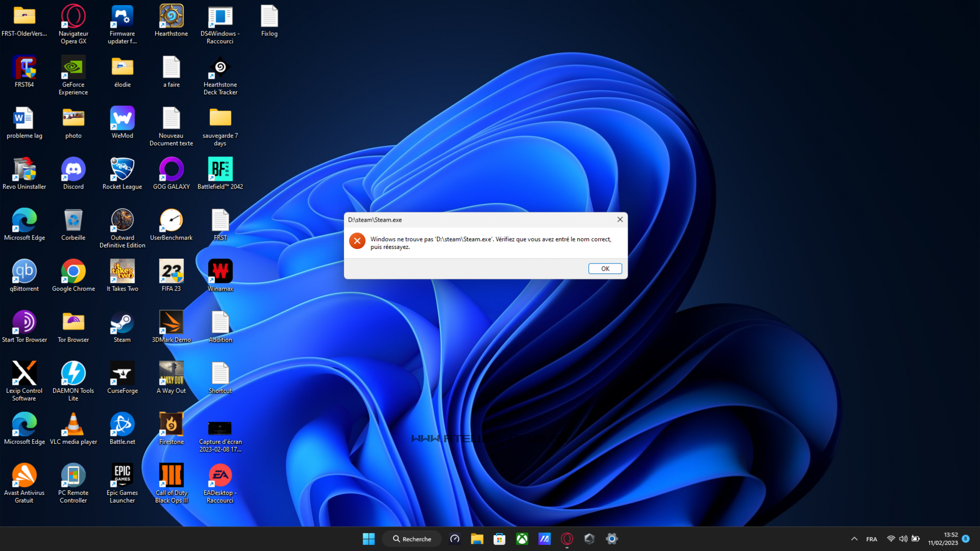Close the Steam.exe error dialog

click(619, 220)
